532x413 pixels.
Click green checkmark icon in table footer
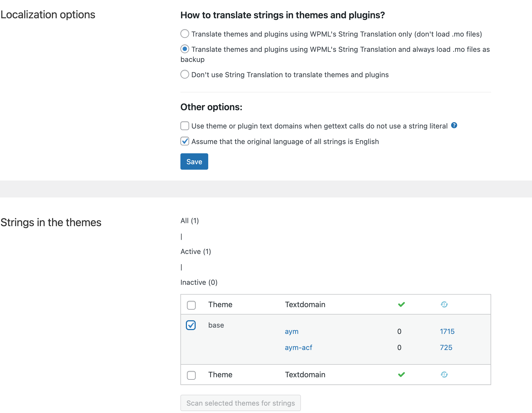[401, 375]
